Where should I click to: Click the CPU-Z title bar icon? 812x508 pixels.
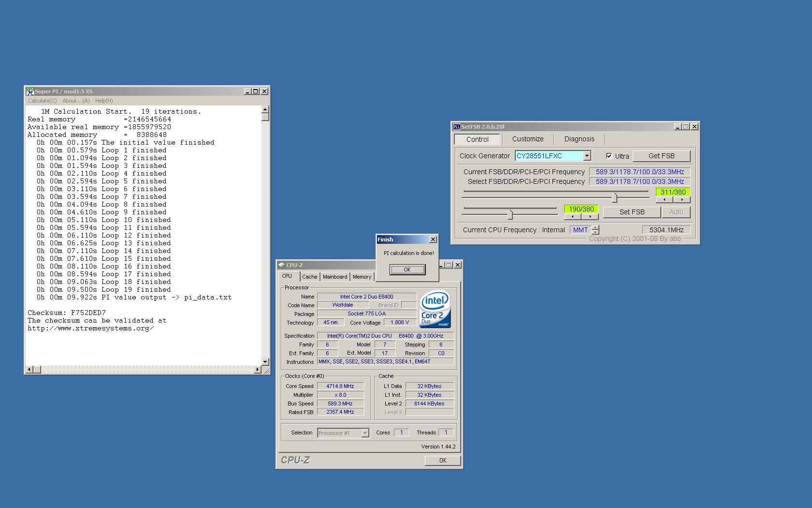[x=281, y=265]
